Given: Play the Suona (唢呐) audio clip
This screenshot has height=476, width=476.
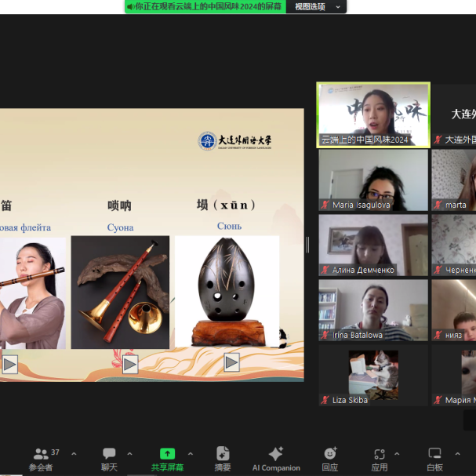Looking at the screenshot, I should tap(130, 364).
